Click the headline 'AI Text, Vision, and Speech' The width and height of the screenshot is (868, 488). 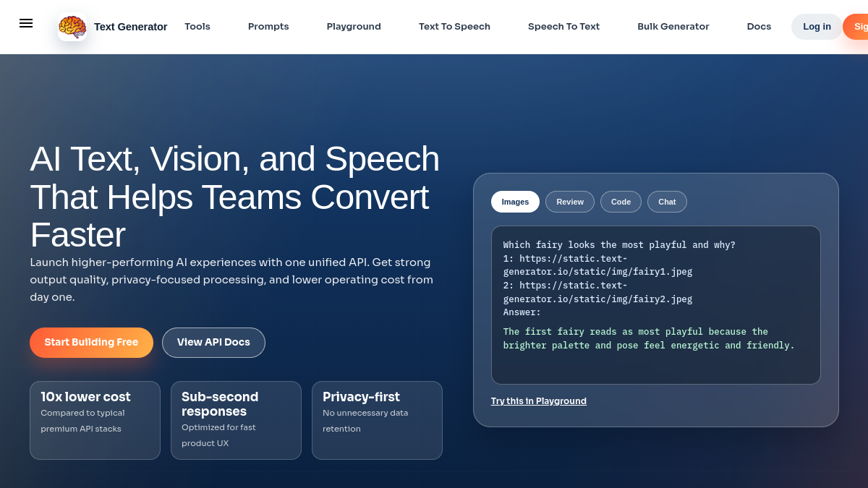tap(234, 159)
